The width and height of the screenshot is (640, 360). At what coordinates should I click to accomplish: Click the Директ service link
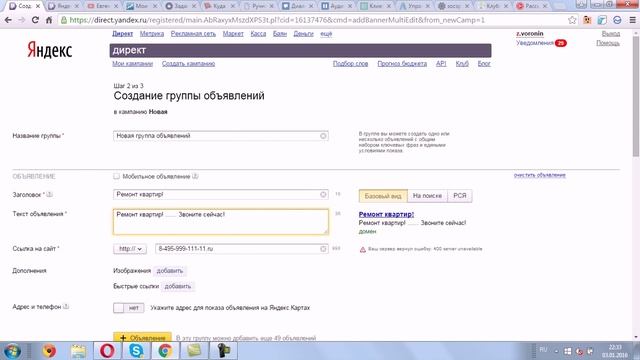[122, 34]
